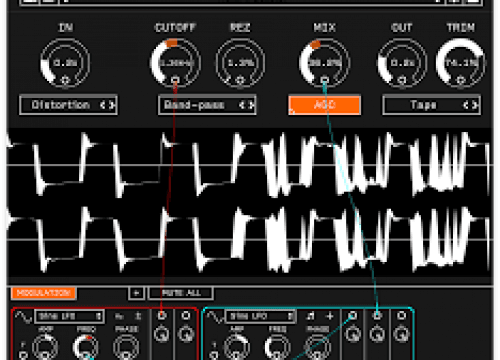Adjust red LFO second slot depth knob
Viewport: 500px width, 360px height.
(186, 334)
